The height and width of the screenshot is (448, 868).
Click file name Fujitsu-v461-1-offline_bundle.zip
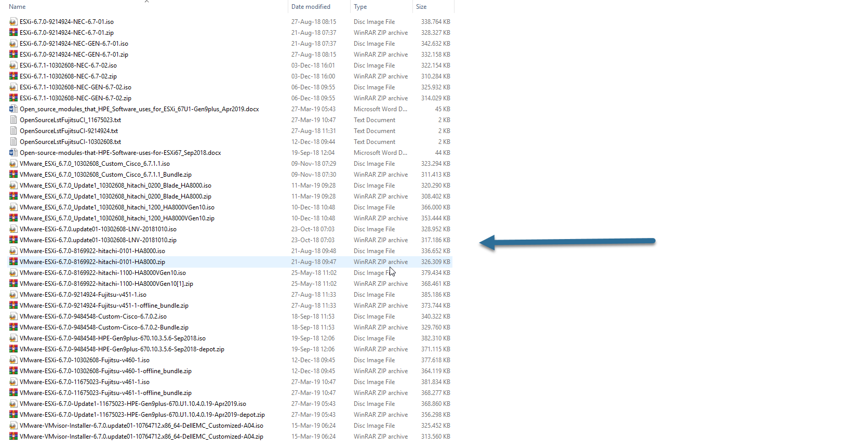click(105, 393)
